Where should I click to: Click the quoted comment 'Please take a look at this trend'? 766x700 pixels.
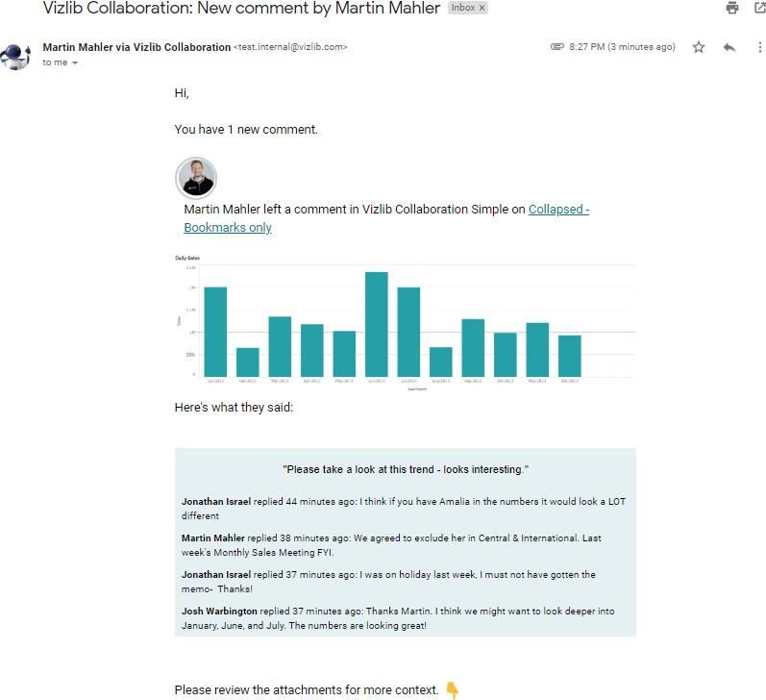pyautogui.click(x=406, y=469)
